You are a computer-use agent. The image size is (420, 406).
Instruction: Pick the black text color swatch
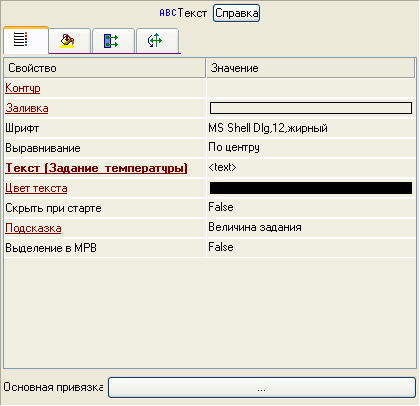tap(311, 188)
